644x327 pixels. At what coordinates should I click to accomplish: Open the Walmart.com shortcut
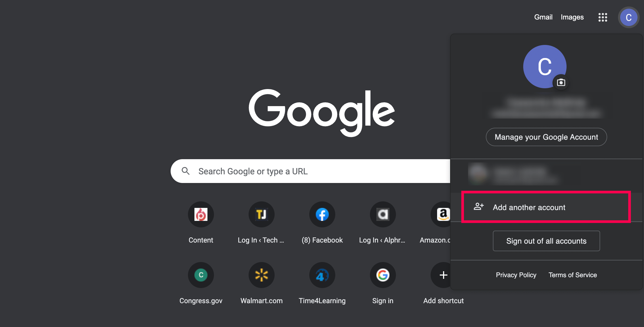click(261, 275)
